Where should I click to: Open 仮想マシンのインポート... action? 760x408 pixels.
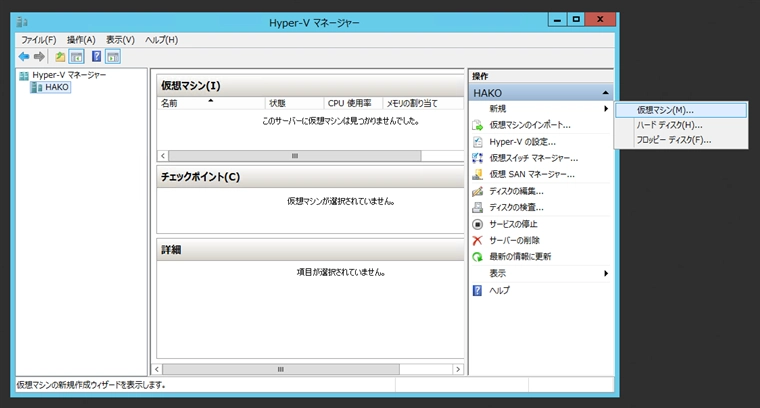coord(530,125)
